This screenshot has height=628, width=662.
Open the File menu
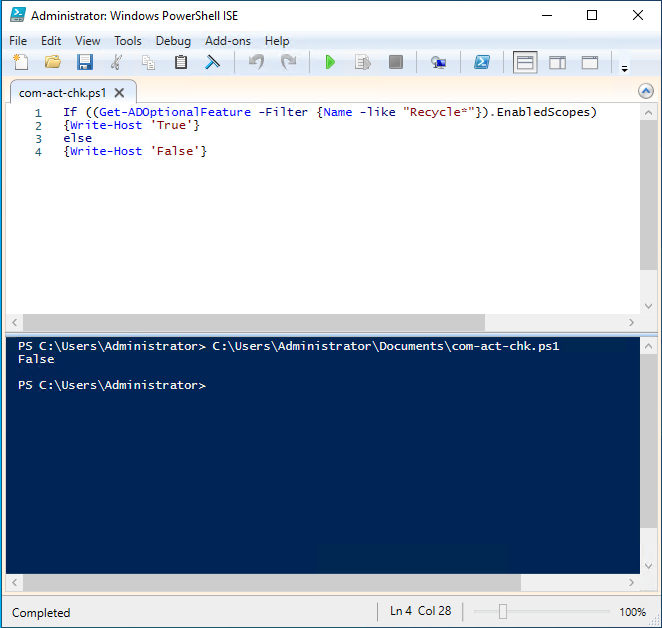[18, 41]
